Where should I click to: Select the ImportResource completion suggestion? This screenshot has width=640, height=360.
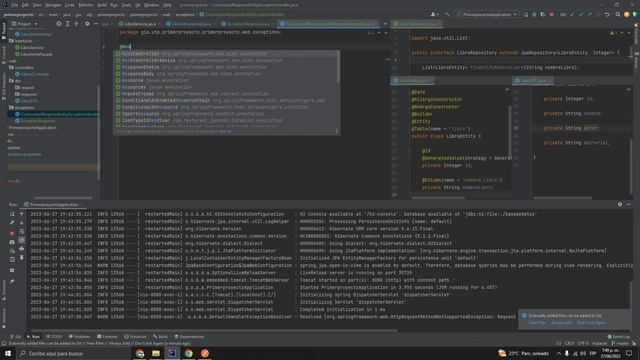226,114
